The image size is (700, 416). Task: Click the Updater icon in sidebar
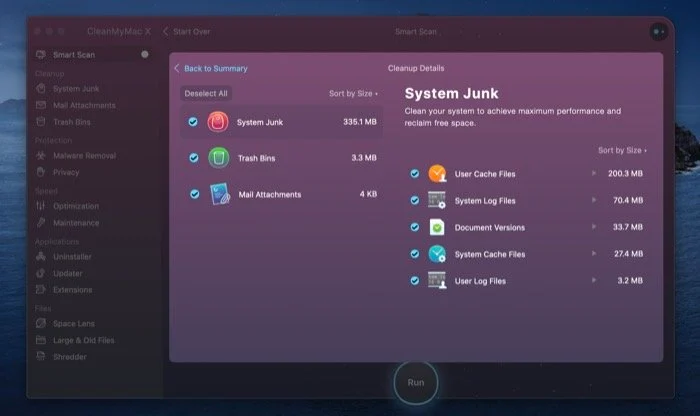click(x=41, y=273)
